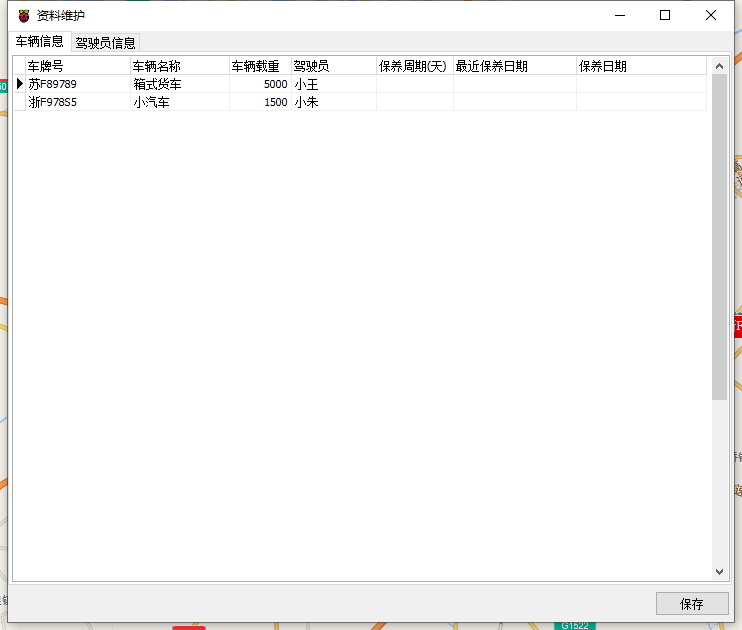Viewport: 742px width, 630px height.
Task: Select the driver cell 小朱
Action: (x=334, y=102)
